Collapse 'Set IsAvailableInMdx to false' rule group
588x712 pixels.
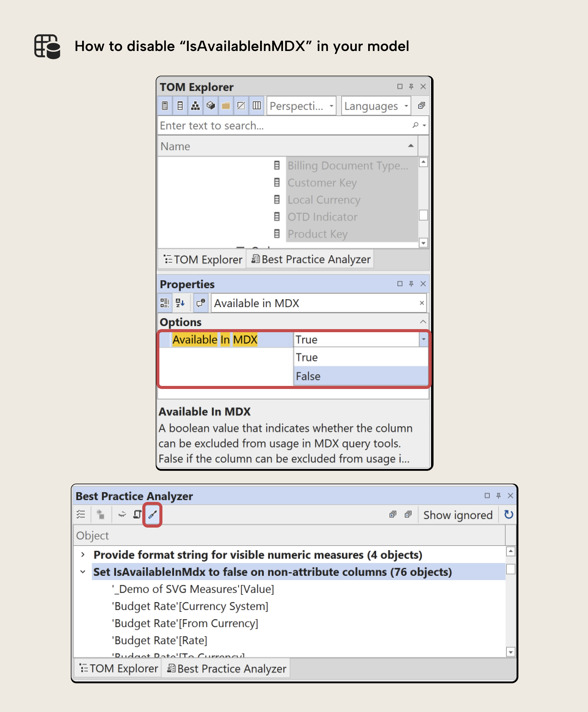(x=83, y=572)
